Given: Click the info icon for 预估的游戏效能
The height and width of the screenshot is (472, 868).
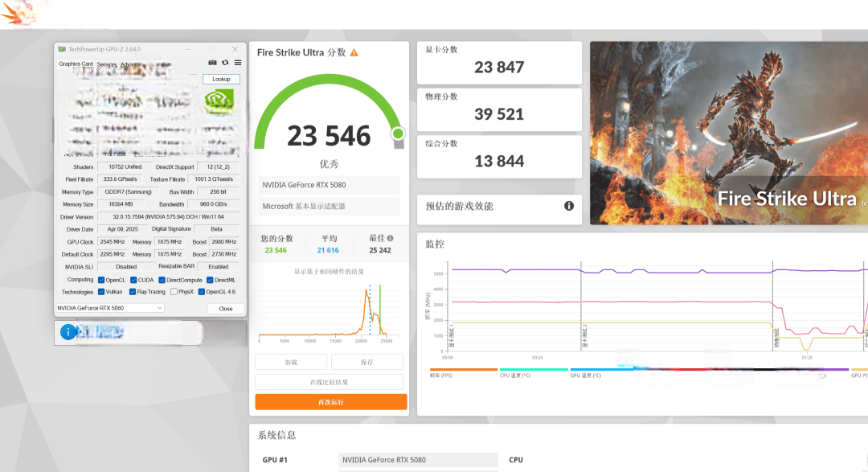Looking at the screenshot, I should click(x=568, y=206).
